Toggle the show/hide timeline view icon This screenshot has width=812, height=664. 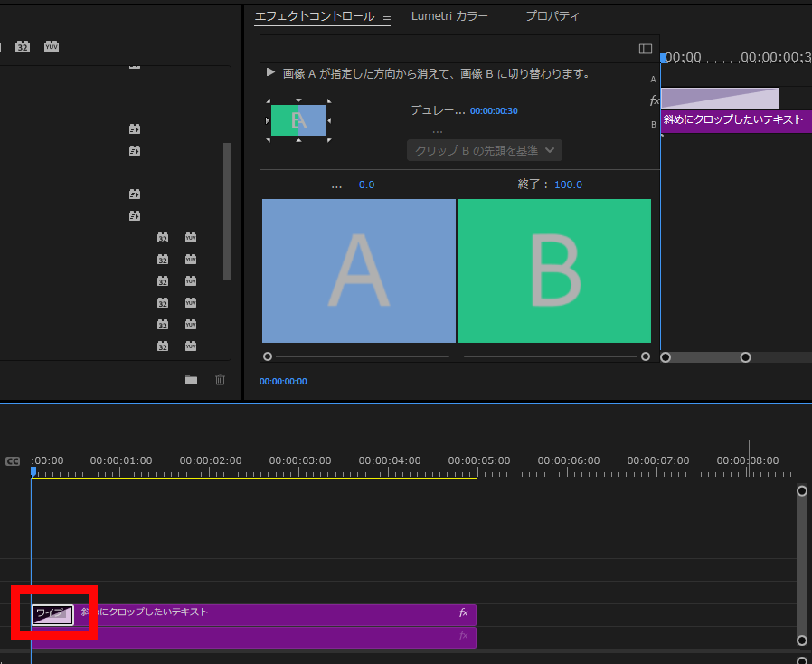click(x=646, y=49)
